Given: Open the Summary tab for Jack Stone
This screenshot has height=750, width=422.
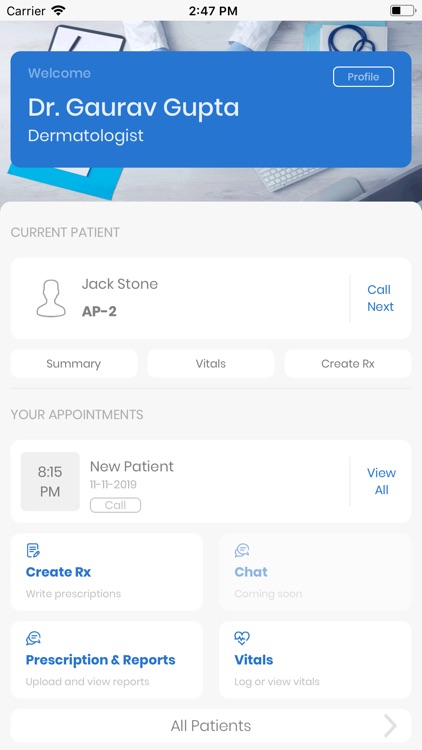Looking at the screenshot, I should (x=74, y=364).
